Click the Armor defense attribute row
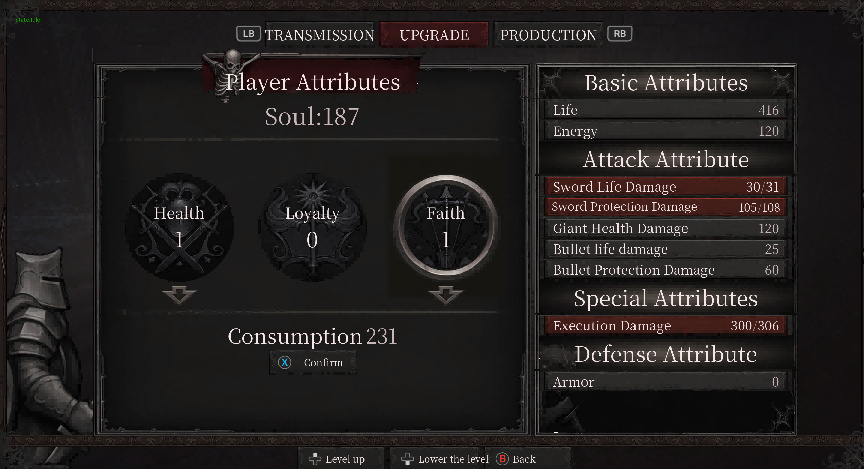This screenshot has height=469, width=864. [666, 381]
